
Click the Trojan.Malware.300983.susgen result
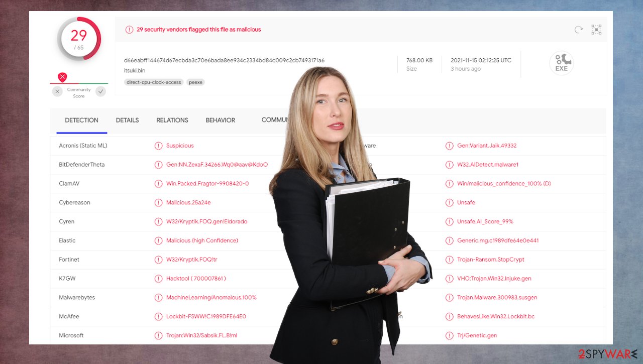pyautogui.click(x=497, y=298)
